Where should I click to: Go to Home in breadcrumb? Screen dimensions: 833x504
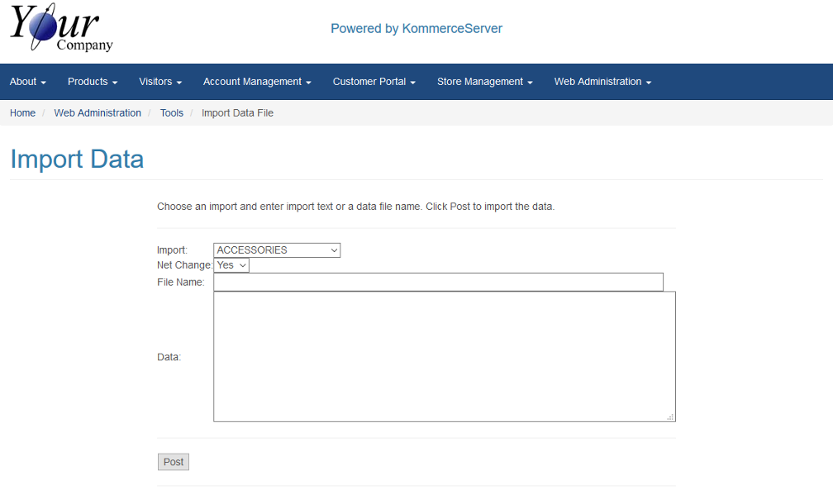coord(22,113)
